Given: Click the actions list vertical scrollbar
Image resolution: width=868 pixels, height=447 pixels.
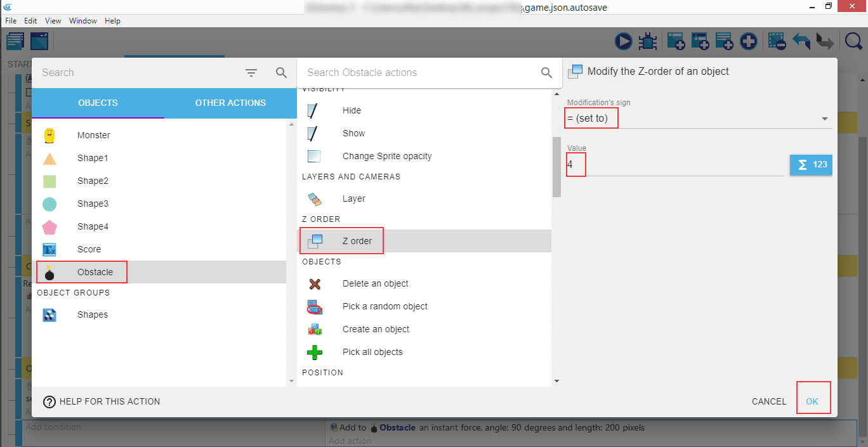Looking at the screenshot, I should tap(556, 167).
